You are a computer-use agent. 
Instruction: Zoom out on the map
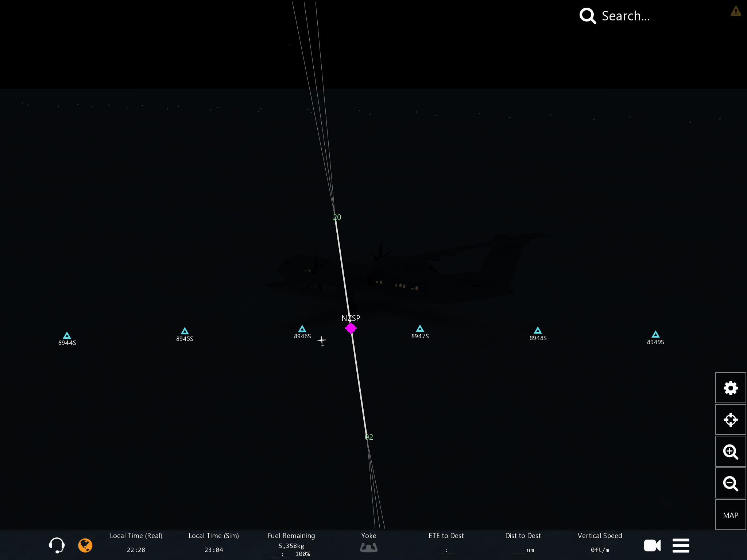730,483
